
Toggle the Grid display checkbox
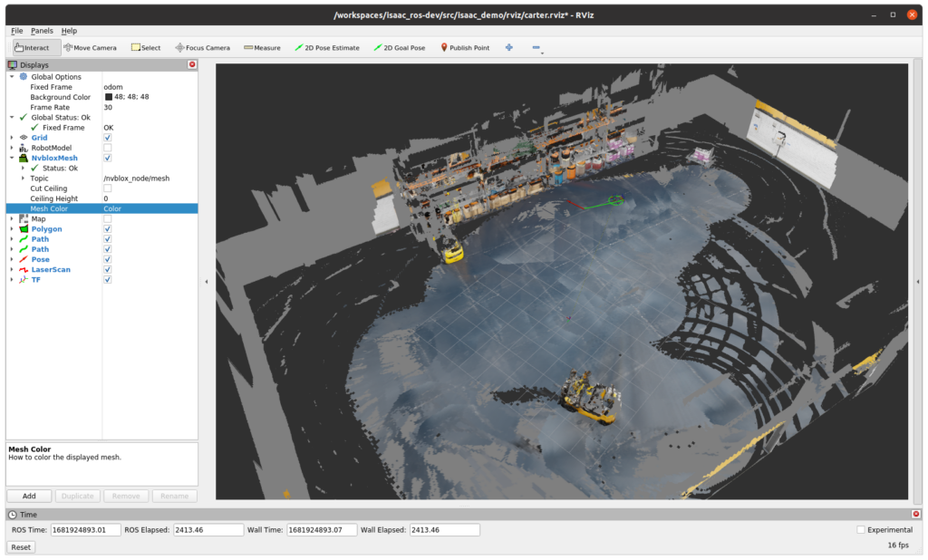(x=108, y=138)
